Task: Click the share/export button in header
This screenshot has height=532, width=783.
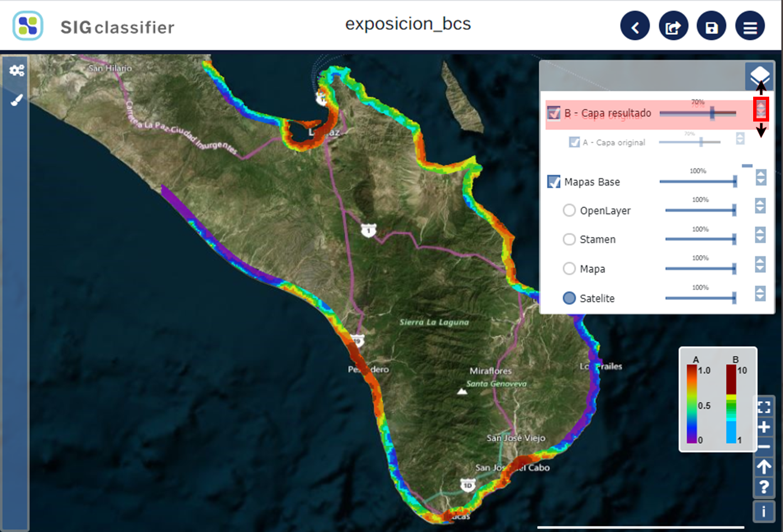Action: click(674, 25)
